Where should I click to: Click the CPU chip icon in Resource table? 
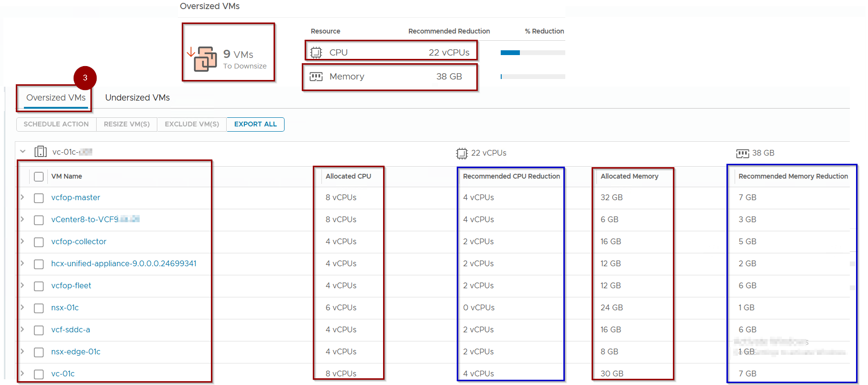click(316, 53)
